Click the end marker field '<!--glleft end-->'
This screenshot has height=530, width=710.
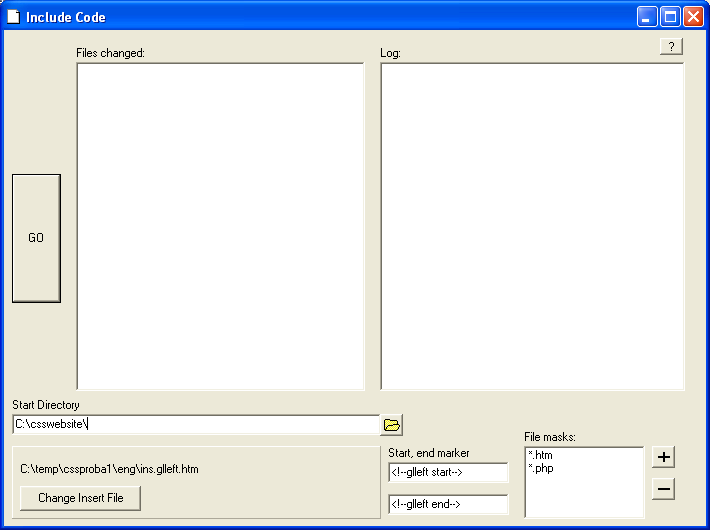pos(448,504)
